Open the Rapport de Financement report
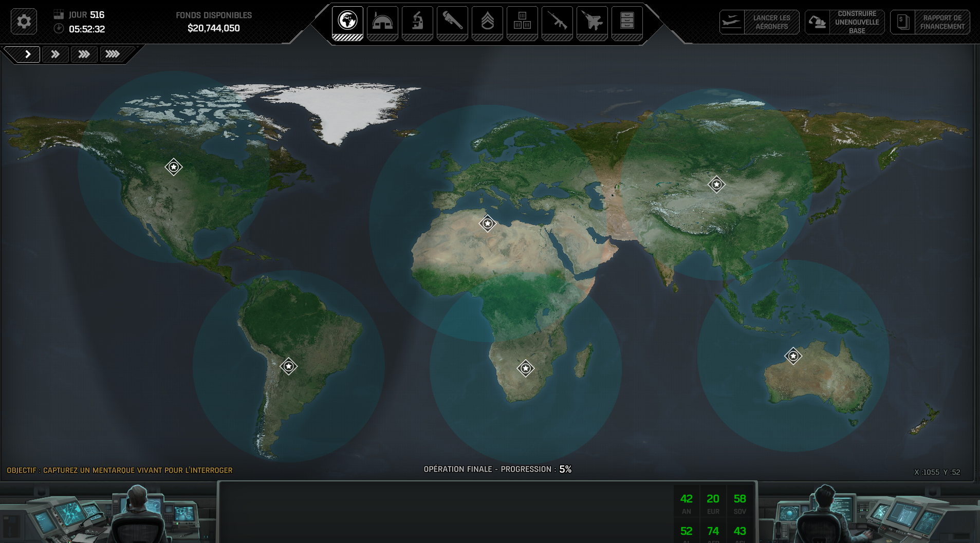 (x=930, y=22)
